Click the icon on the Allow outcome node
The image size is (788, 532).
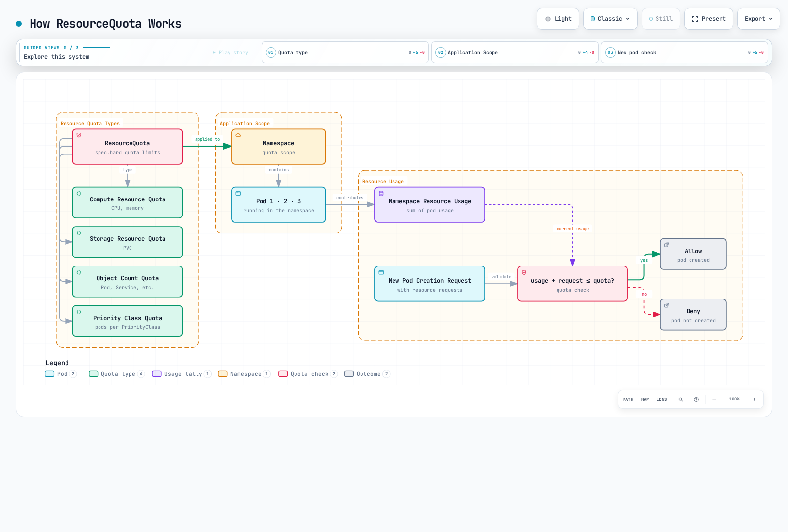(667, 245)
